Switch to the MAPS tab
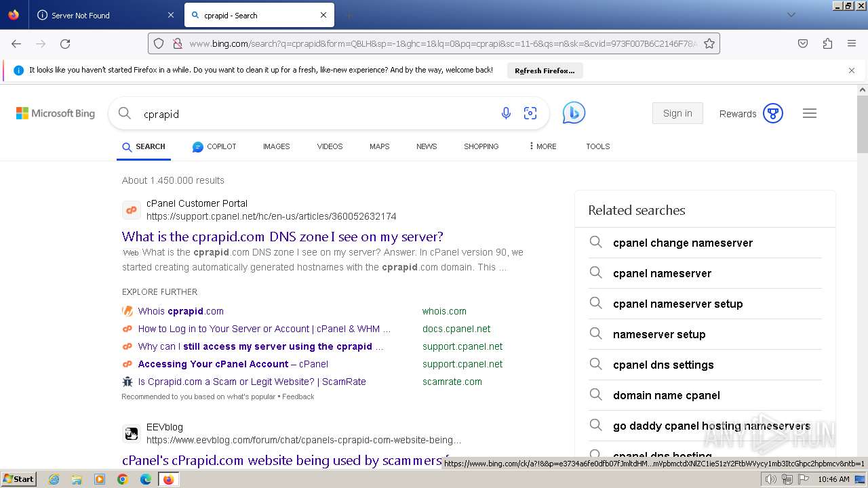The width and height of the screenshot is (868, 488). (x=379, y=146)
